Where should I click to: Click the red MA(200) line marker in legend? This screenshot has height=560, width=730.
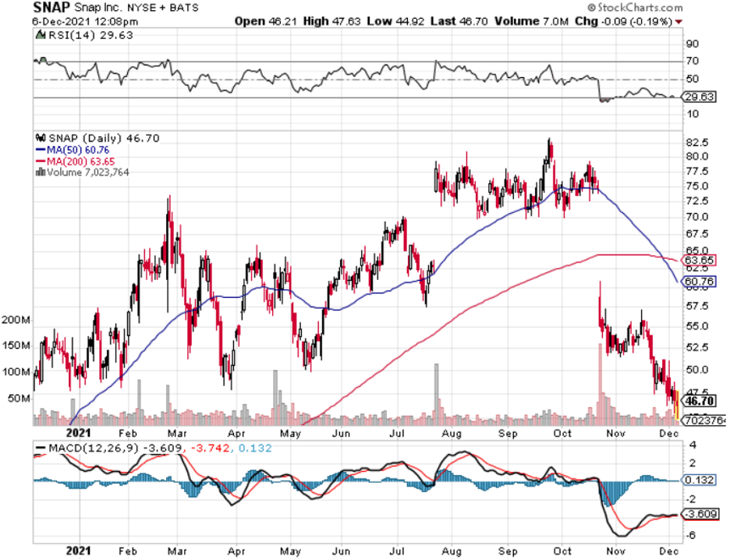point(41,161)
